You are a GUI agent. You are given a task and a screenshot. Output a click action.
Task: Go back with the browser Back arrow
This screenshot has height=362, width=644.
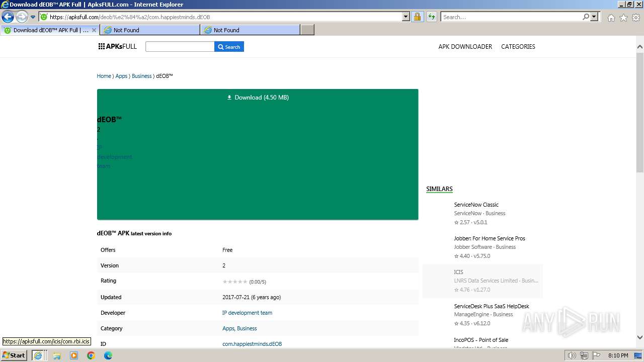click(8, 17)
